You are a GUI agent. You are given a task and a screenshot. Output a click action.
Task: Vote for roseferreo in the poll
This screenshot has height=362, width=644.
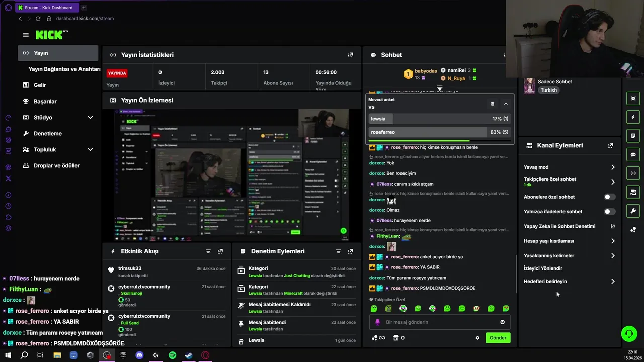point(440,132)
